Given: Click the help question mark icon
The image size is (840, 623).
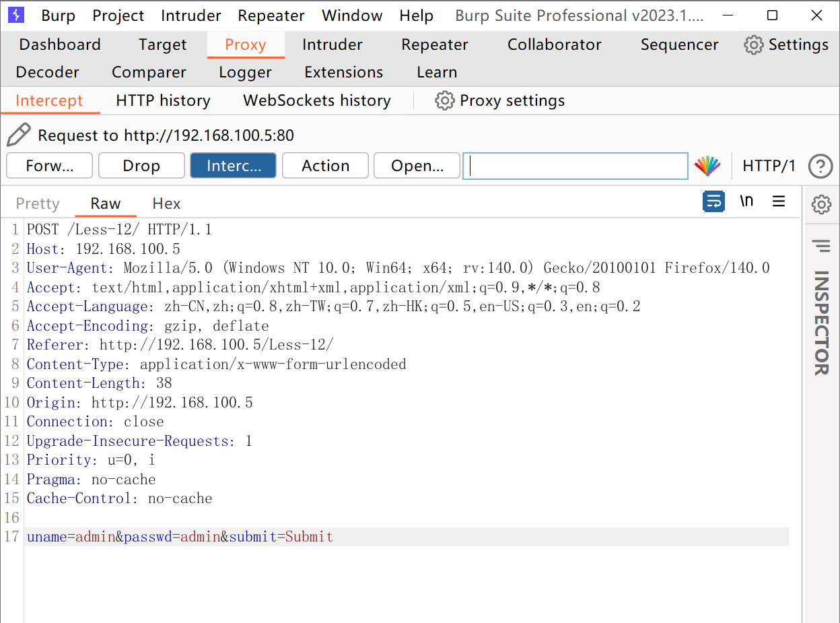Looking at the screenshot, I should point(820,166).
